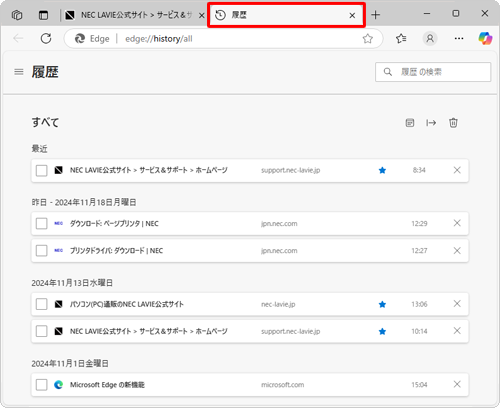
Task: Check the Microsoft Edge の新機能 checkbox
Action: pyautogui.click(x=42, y=385)
